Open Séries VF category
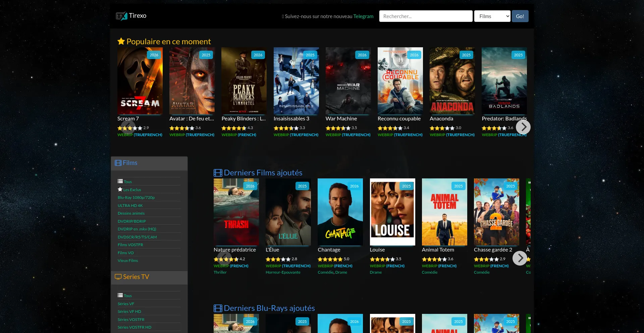The width and height of the screenshot is (644, 333). tap(126, 304)
